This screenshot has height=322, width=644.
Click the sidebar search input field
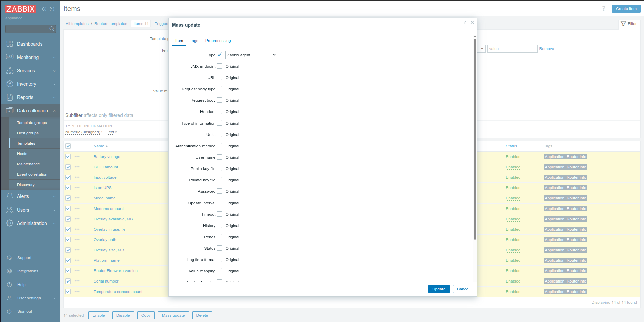(27, 29)
